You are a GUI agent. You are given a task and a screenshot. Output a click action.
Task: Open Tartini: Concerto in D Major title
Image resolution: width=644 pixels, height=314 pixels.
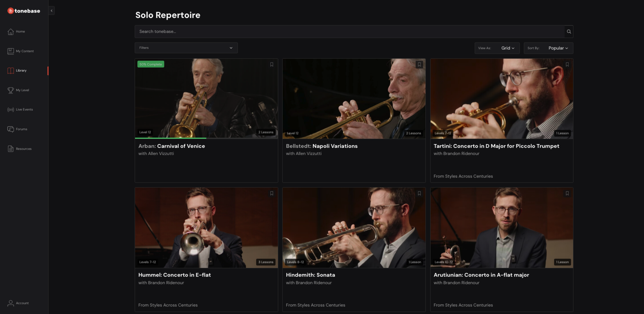496,146
